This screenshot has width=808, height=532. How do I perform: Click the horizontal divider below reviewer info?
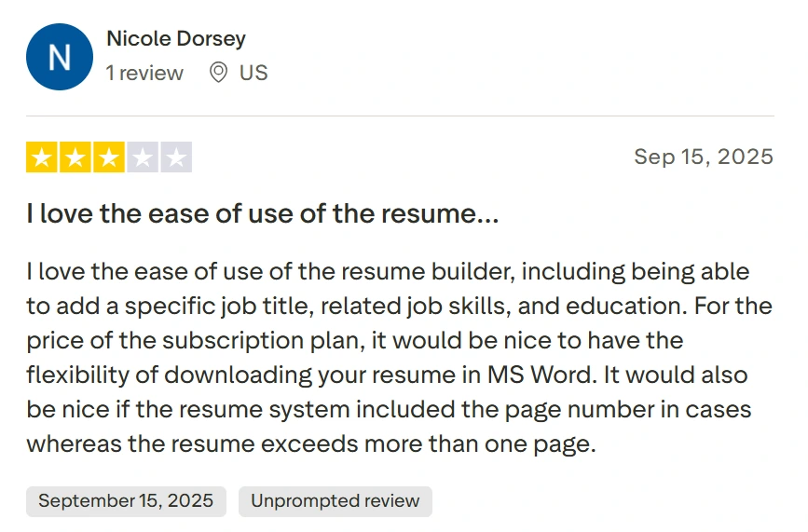(401, 116)
